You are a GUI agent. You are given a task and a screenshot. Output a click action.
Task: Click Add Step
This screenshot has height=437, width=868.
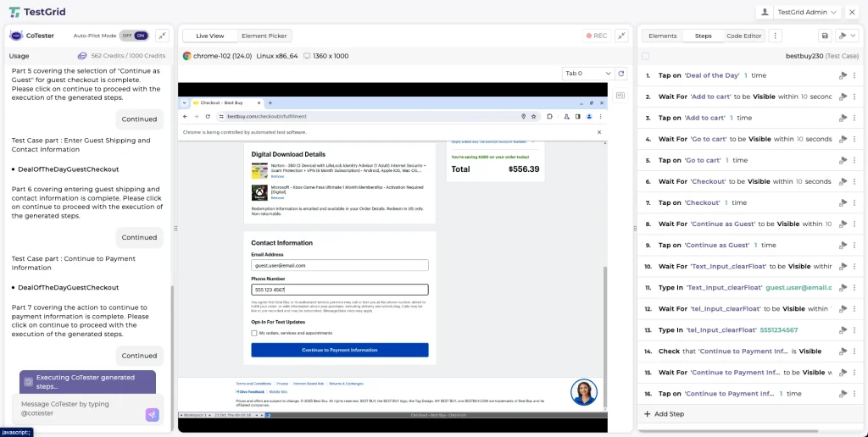[x=665, y=414]
